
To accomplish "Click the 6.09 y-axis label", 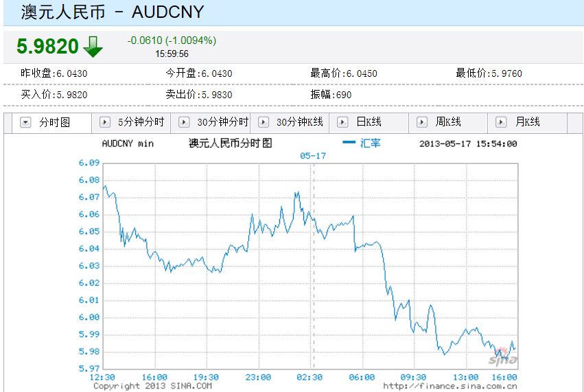I will (x=89, y=163).
